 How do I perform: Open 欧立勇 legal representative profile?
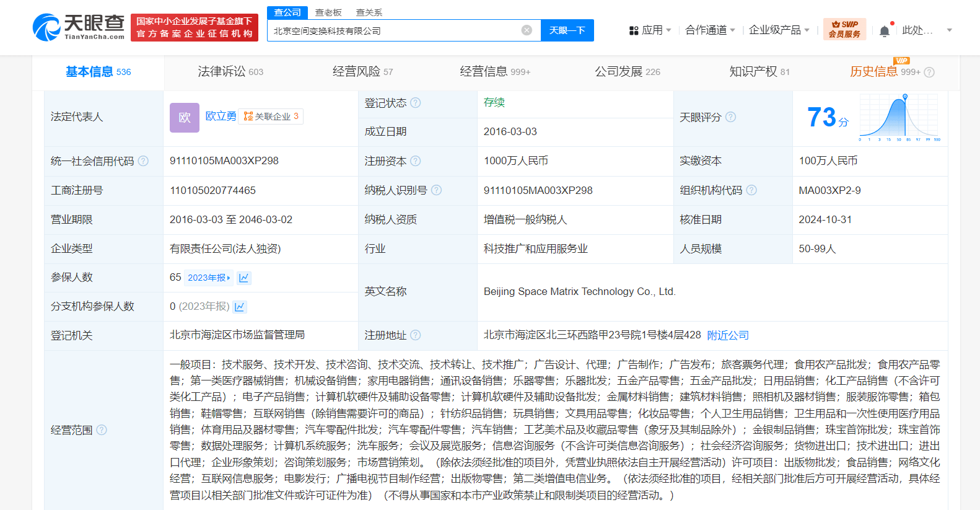point(221,116)
